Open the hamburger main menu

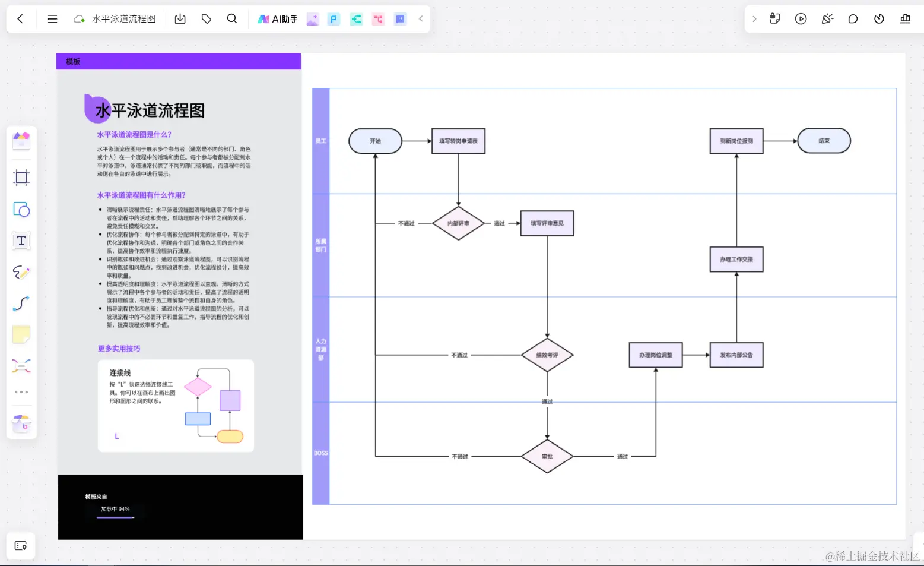(52, 18)
